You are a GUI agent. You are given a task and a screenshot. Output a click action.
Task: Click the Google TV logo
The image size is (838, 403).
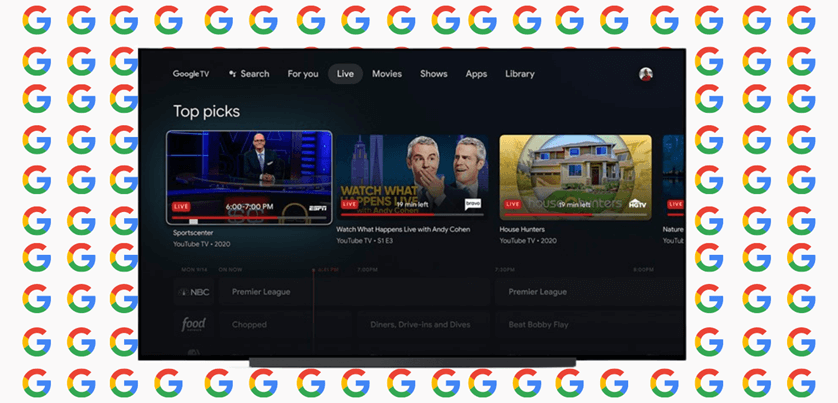[191, 74]
